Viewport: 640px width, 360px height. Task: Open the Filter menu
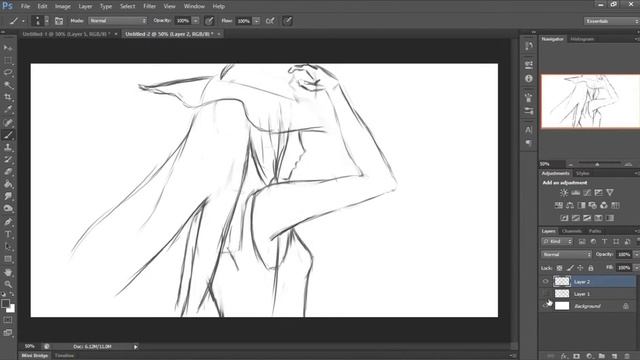[x=149, y=6]
